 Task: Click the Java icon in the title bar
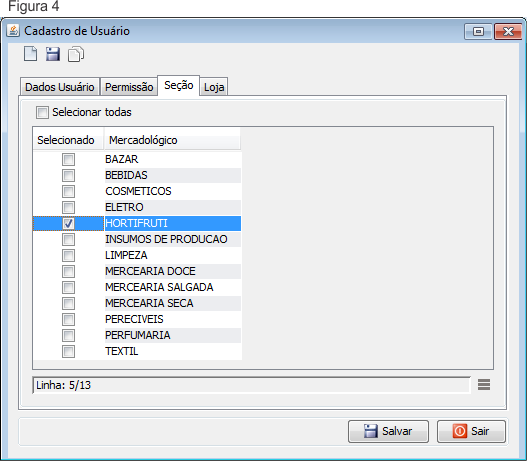pos(13,31)
